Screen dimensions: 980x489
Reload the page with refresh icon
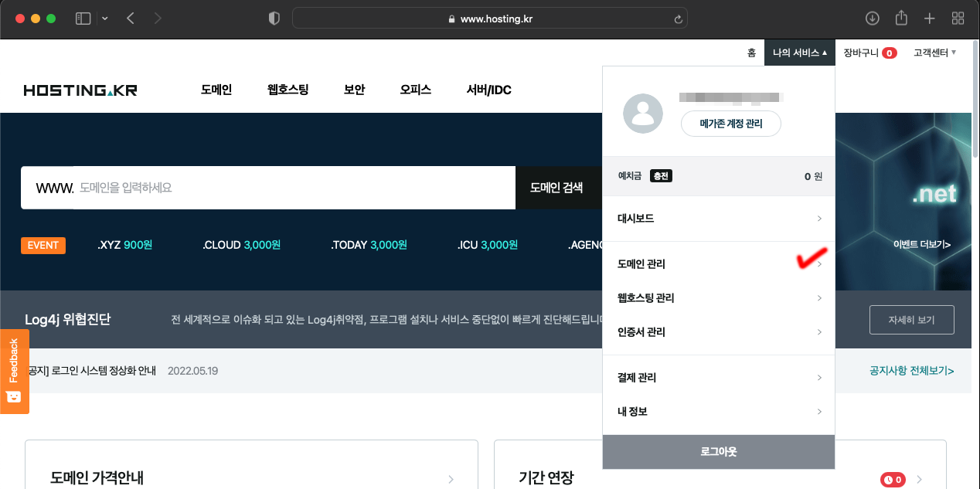click(679, 19)
